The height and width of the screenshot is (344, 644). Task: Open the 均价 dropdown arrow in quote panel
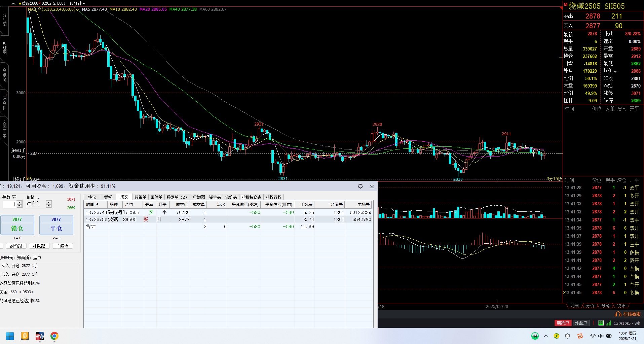615,71
